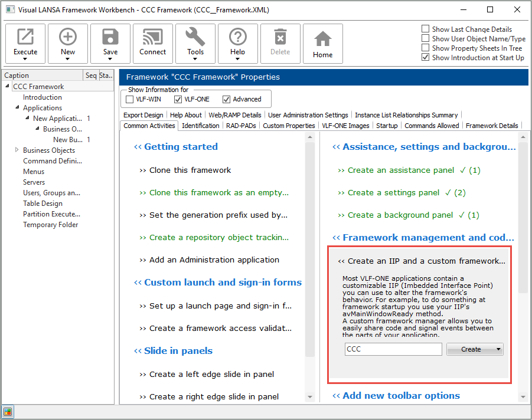Open the New dropdown arrow

coord(67,59)
